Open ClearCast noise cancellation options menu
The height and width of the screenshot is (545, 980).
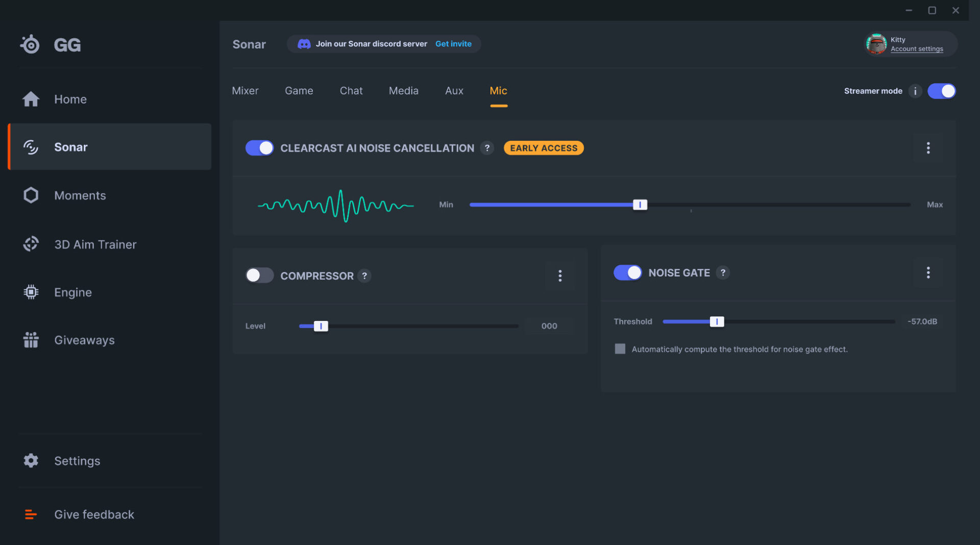tap(928, 148)
